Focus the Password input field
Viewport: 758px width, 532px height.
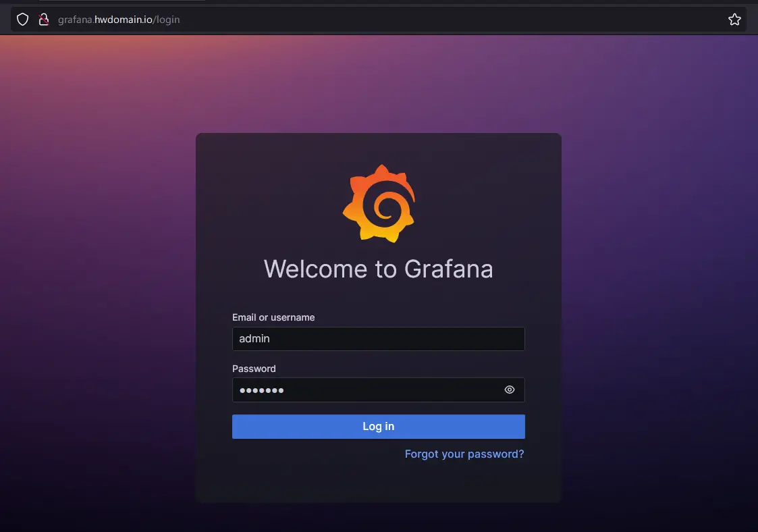379,390
